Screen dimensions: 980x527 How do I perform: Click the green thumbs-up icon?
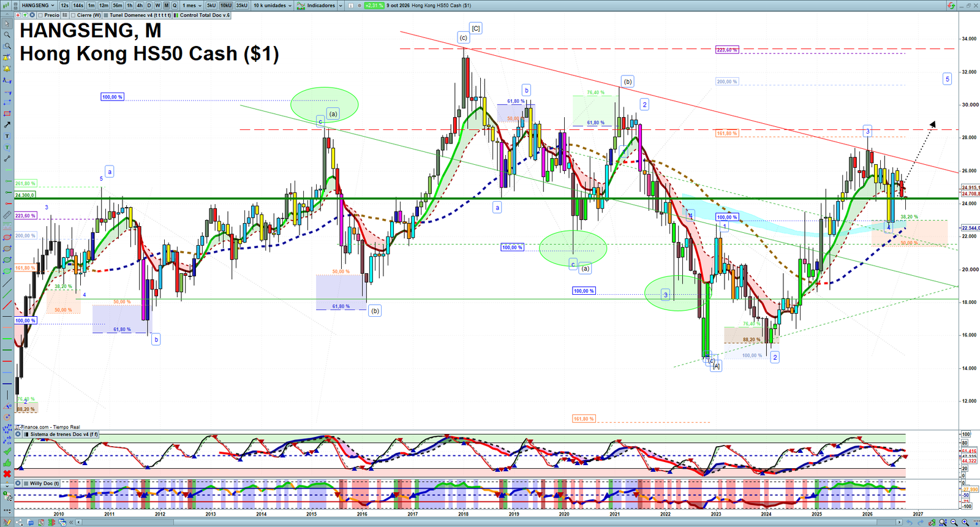[x=7, y=463]
